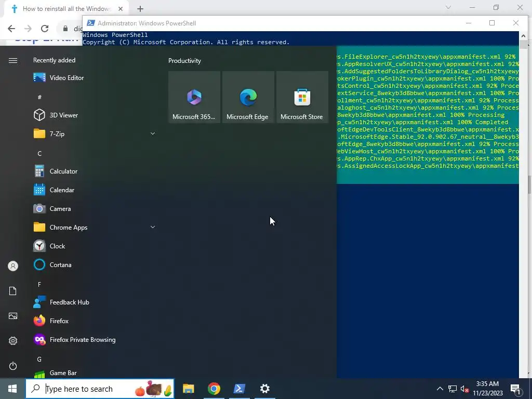Click the 'Recently added' heading

[x=54, y=60]
